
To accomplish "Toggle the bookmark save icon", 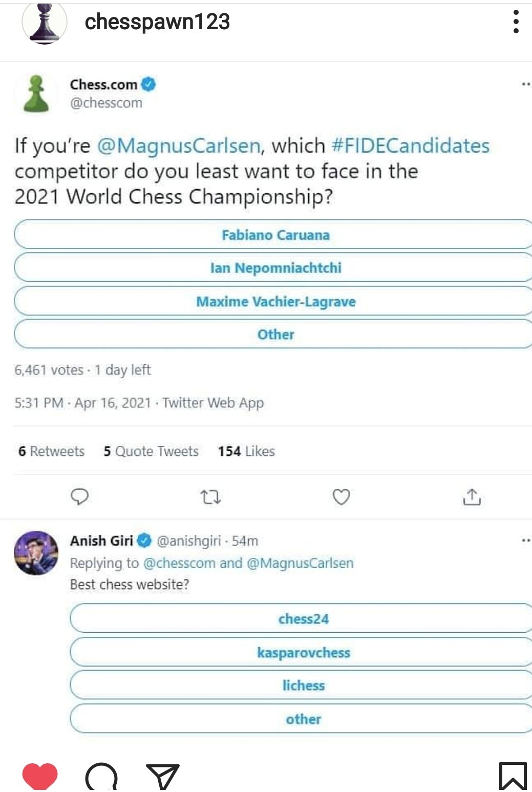I will [513, 776].
